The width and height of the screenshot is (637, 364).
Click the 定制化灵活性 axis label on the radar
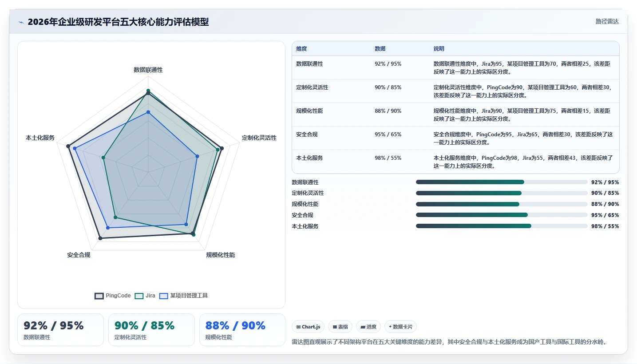click(x=259, y=138)
